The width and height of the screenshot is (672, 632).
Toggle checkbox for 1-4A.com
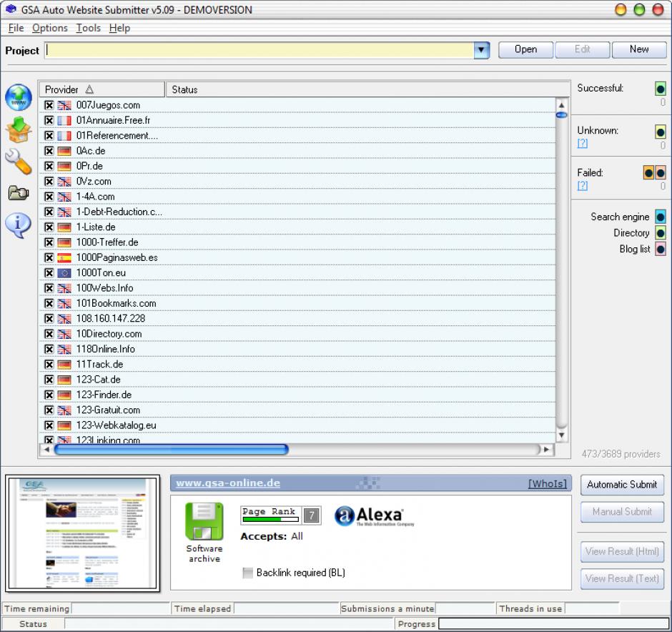click(x=49, y=197)
